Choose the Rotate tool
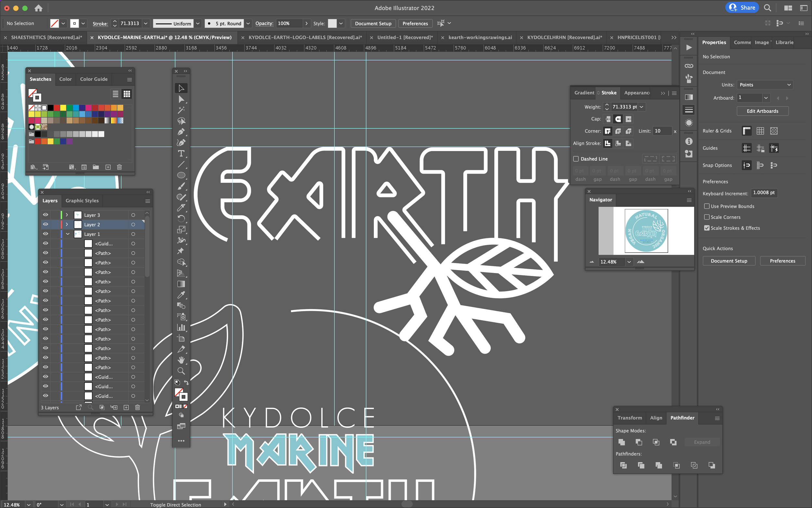The width and height of the screenshot is (812, 508). (x=181, y=219)
